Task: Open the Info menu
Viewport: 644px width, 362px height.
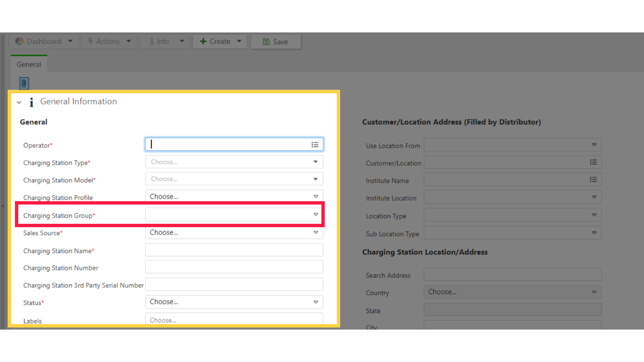Action: point(165,42)
